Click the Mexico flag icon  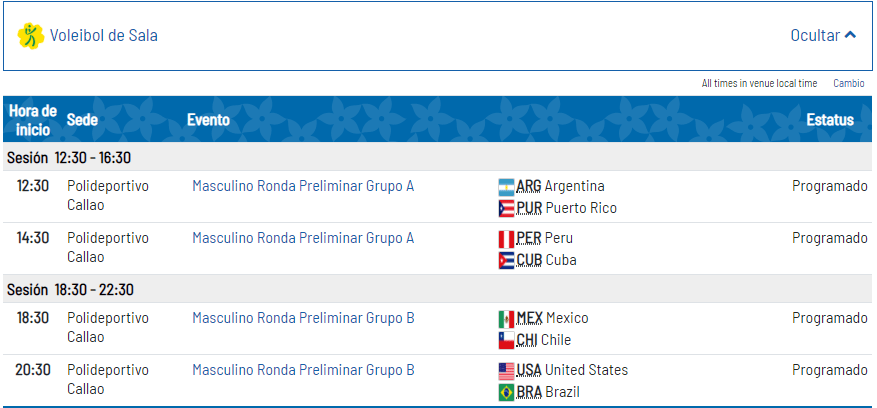506,319
